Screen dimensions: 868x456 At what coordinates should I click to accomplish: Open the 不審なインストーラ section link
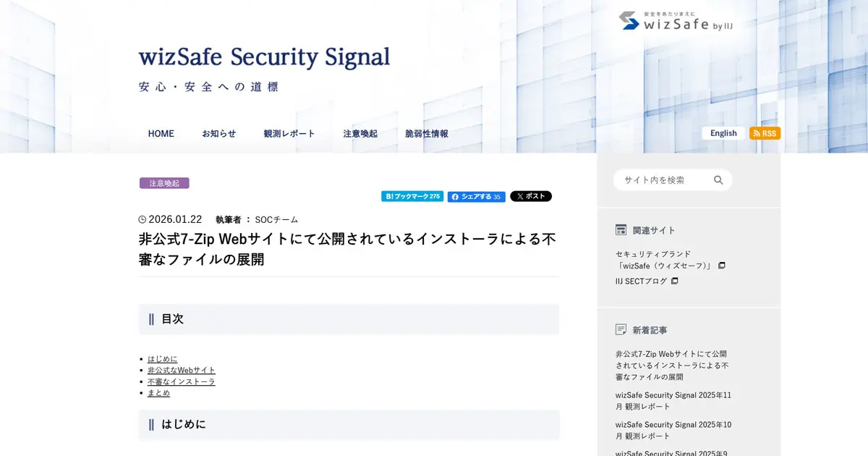(x=181, y=381)
